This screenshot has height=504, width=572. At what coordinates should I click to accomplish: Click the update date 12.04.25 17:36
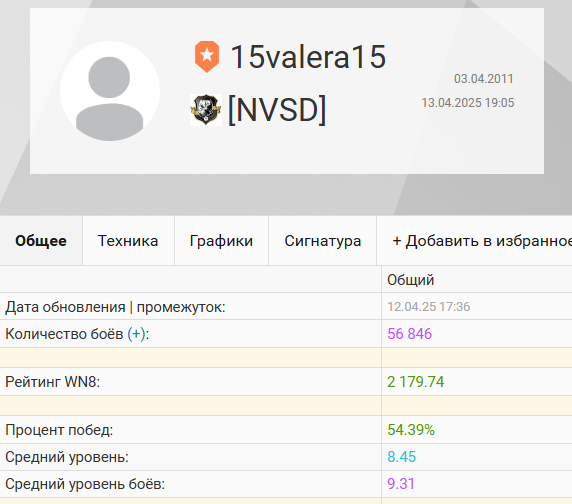[428, 307]
